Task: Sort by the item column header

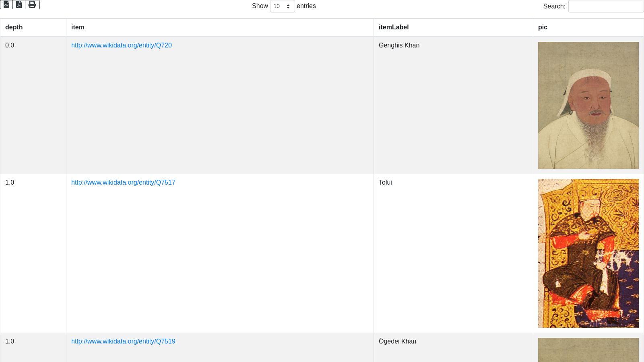Action: pyautogui.click(x=78, y=27)
